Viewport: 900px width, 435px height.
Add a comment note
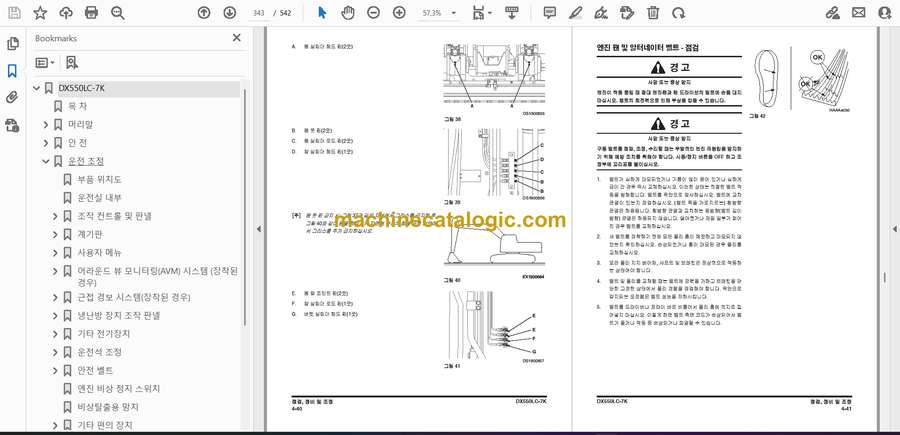click(550, 13)
